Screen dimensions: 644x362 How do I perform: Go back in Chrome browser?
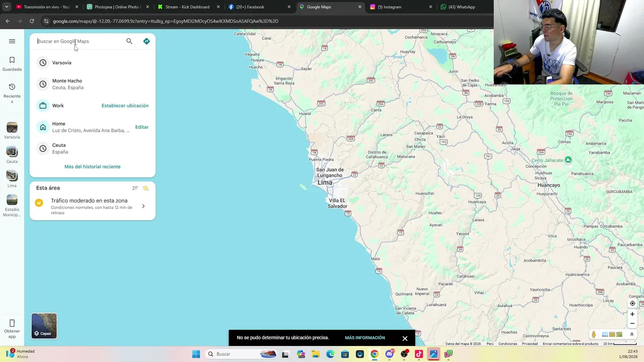8,21
